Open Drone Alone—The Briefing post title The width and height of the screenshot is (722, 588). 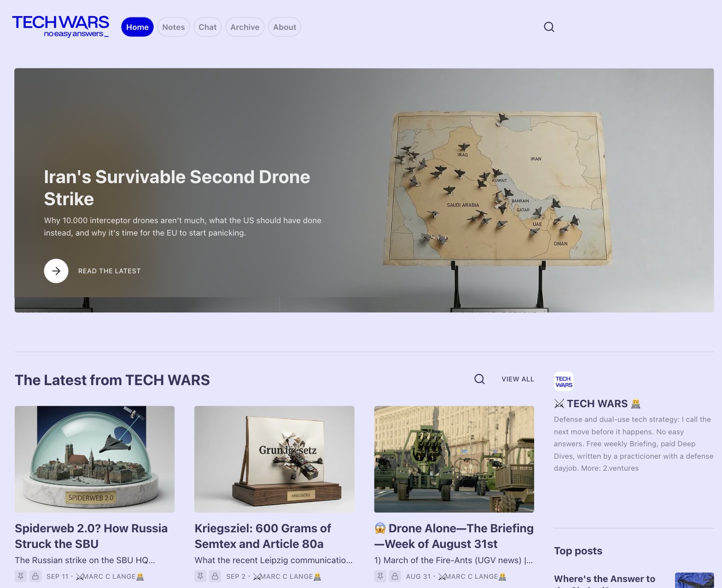(x=454, y=536)
